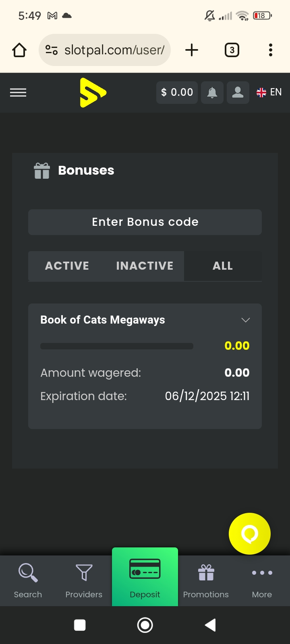Open the live chat bubble
The image size is (290, 644).
250,534
